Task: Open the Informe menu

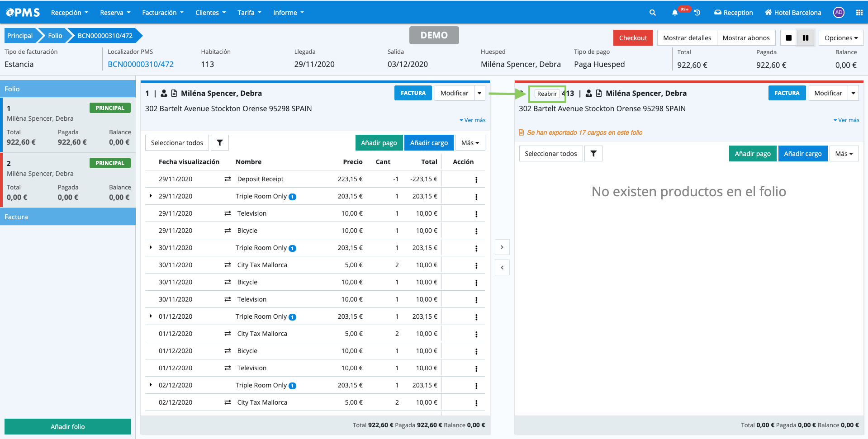Action: pos(288,13)
